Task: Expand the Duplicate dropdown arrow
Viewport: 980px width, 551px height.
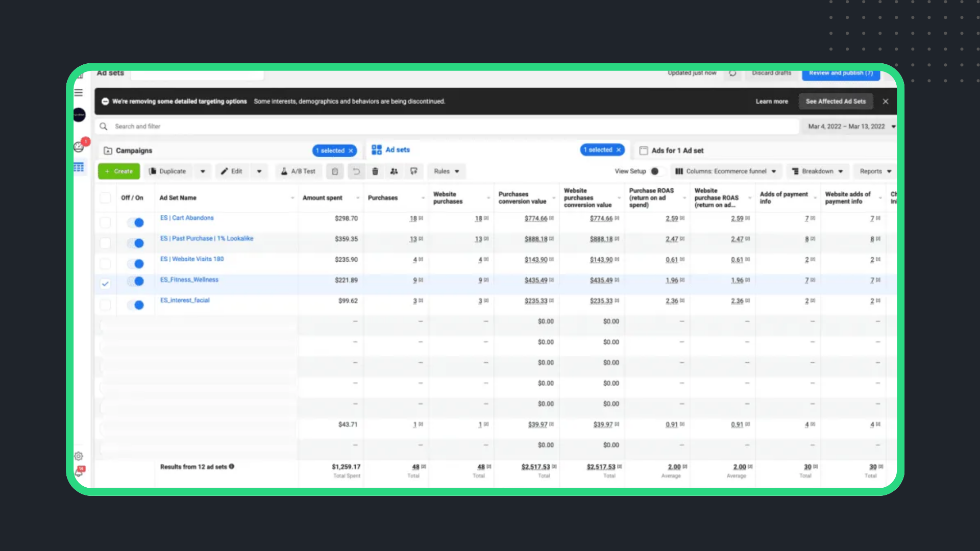Action: [x=203, y=171]
